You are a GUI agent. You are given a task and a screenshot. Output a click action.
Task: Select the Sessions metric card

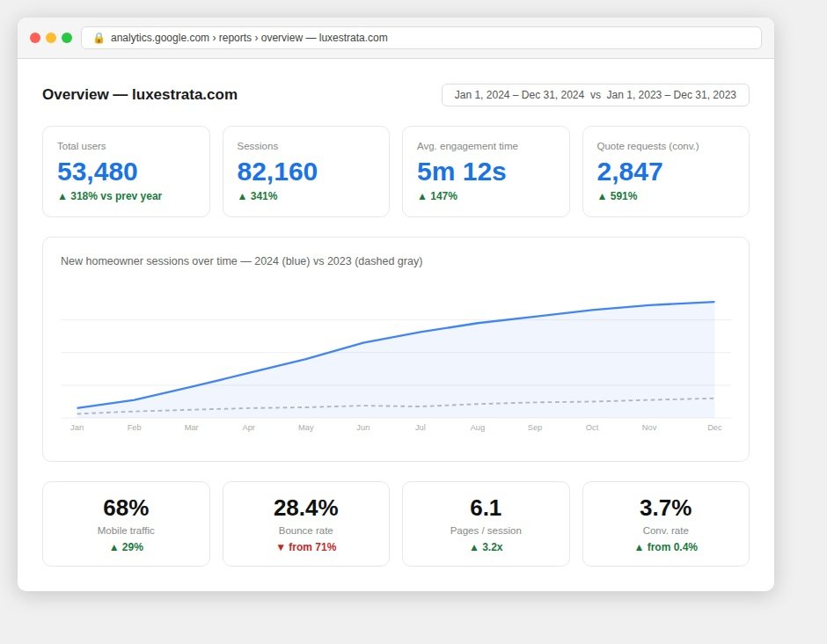[x=306, y=172]
